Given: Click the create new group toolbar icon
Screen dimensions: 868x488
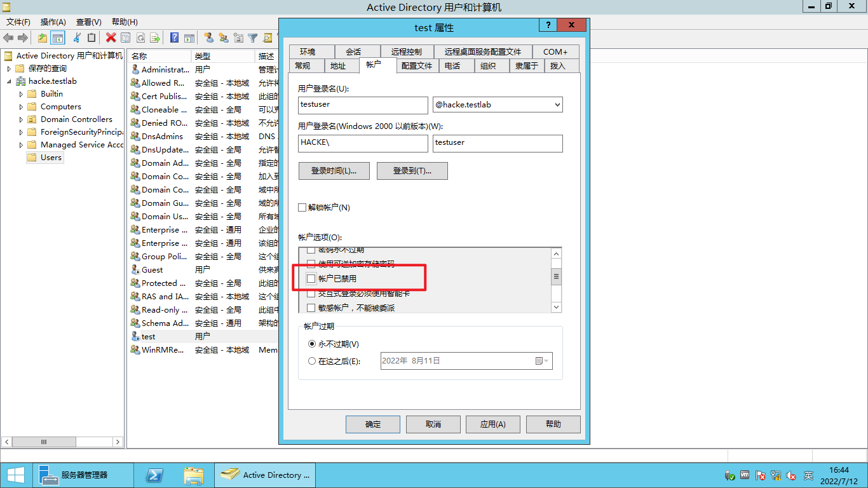Looking at the screenshot, I should coord(223,38).
